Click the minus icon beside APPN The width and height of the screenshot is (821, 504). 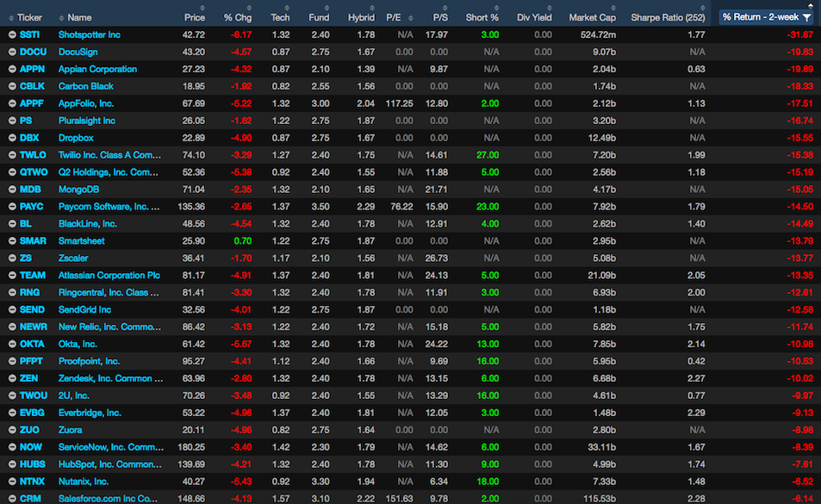pos(12,69)
